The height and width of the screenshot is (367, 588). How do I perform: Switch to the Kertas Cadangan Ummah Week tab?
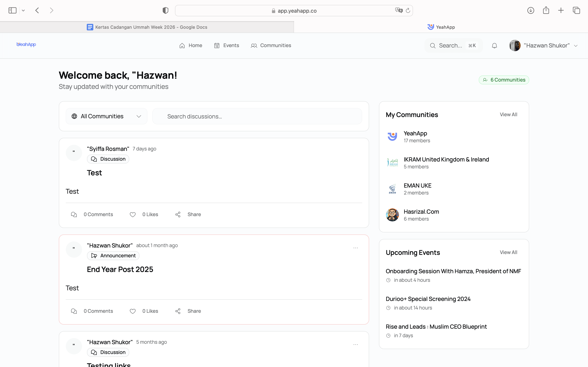pos(151,27)
